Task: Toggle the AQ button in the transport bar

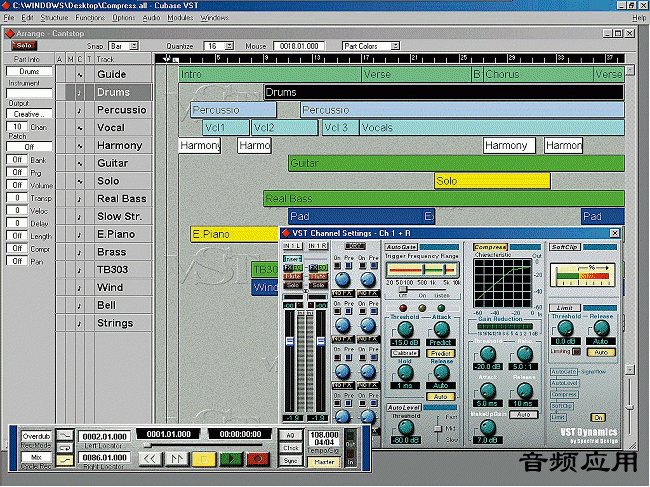Action: (291, 435)
